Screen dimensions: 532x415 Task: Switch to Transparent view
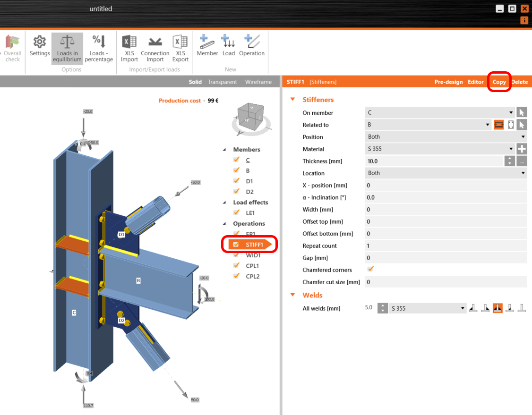[x=222, y=81]
